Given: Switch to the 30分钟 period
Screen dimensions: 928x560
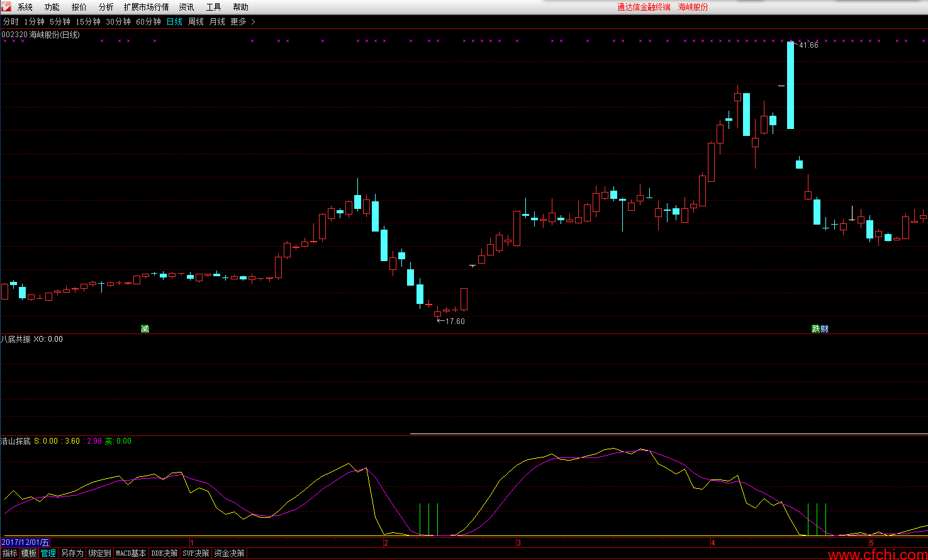Looking at the screenshot, I should click(118, 21).
